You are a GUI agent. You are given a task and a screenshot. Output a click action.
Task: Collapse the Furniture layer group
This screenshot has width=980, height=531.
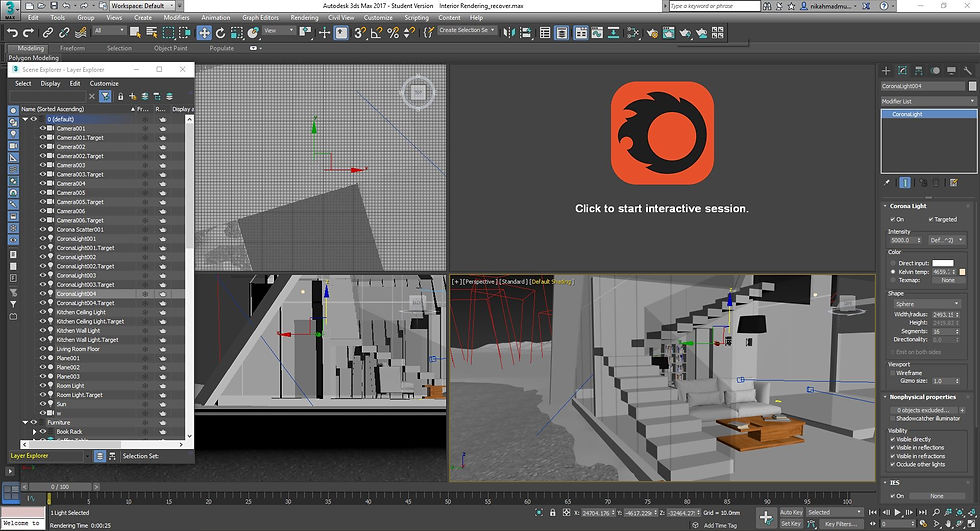25,422
